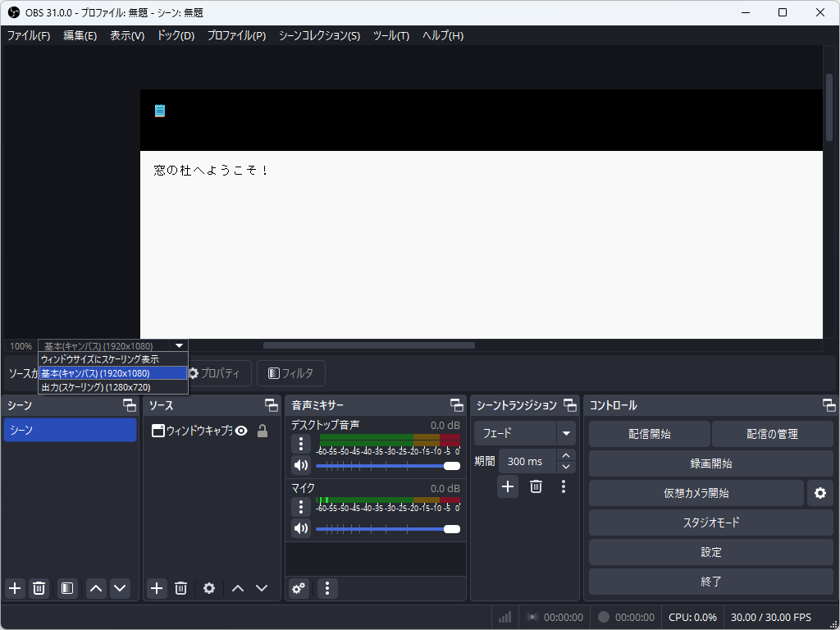The image size is (840, 630).
Task: Move scene down with arrow icon
Action: pos(120,588)
